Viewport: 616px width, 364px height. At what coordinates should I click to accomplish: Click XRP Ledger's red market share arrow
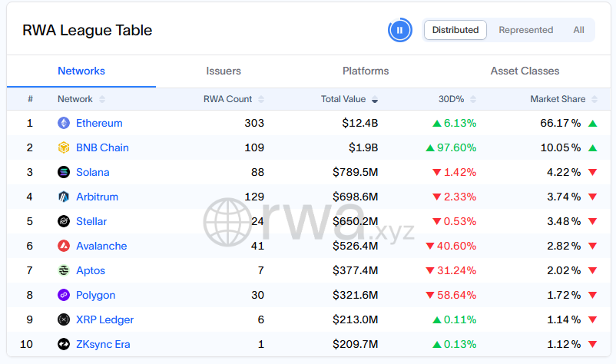(x=593, y=320)
